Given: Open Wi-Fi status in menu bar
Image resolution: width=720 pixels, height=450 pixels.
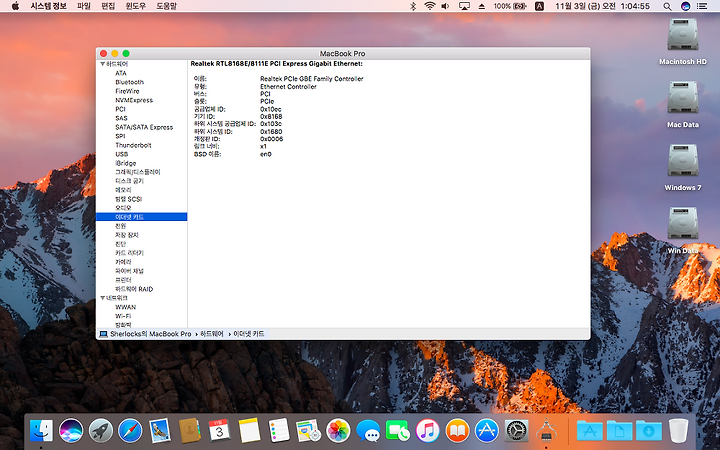Looking at the screenshot, I should point(430,6).
